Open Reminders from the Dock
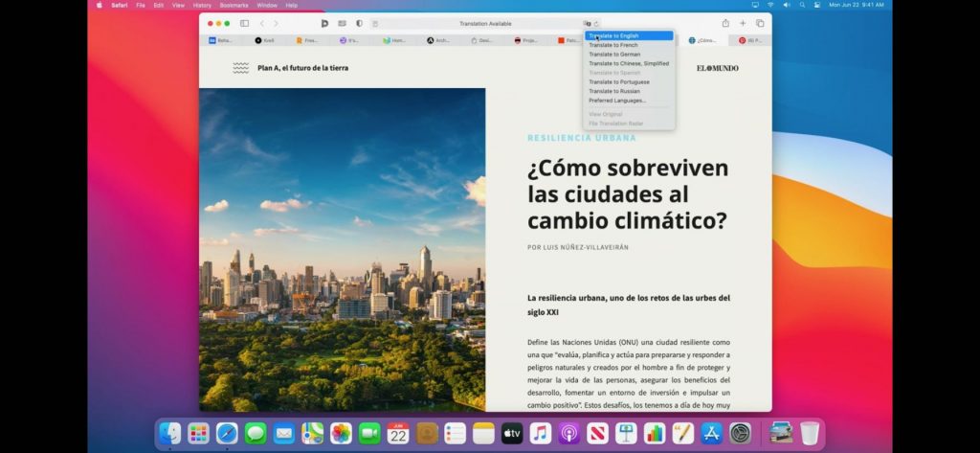Image resolution: width=980 pixels, height=453 pixels. pos(455,433)
